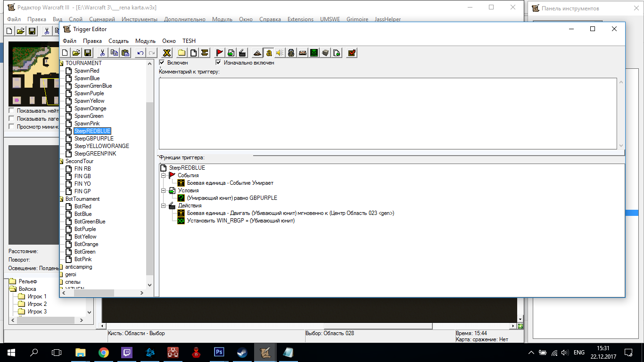Undo last action in Trigger Editor
644x362 pixels.
point(140,53)
